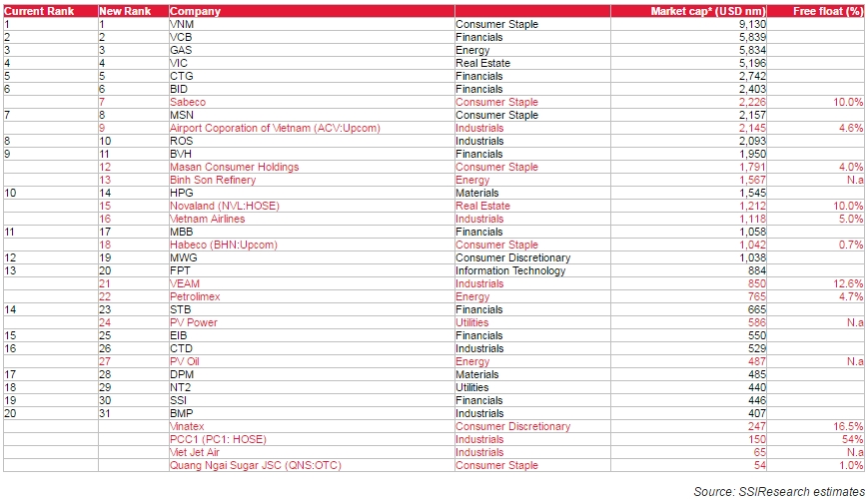Click the Information Technology sector cell

point(511,270)
